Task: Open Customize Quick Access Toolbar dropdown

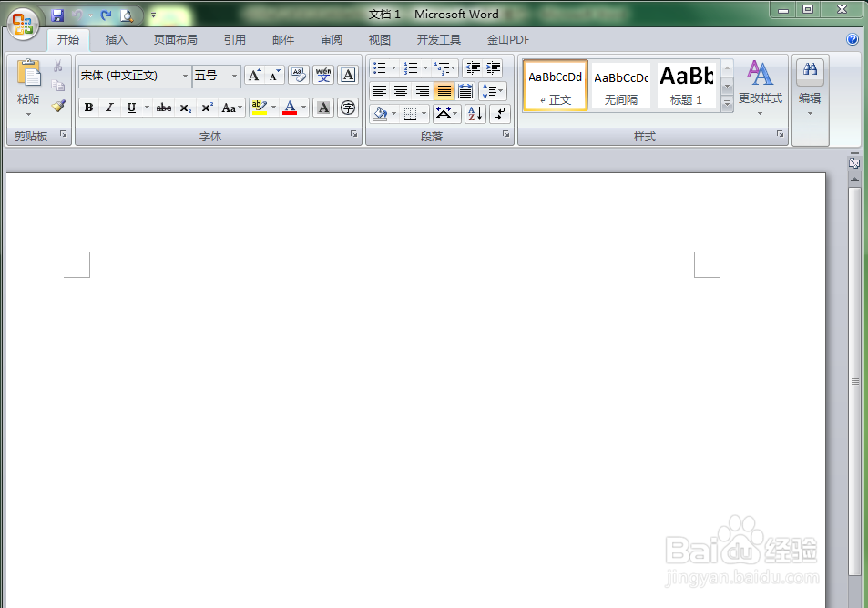Action: click(x=153, y=15)
